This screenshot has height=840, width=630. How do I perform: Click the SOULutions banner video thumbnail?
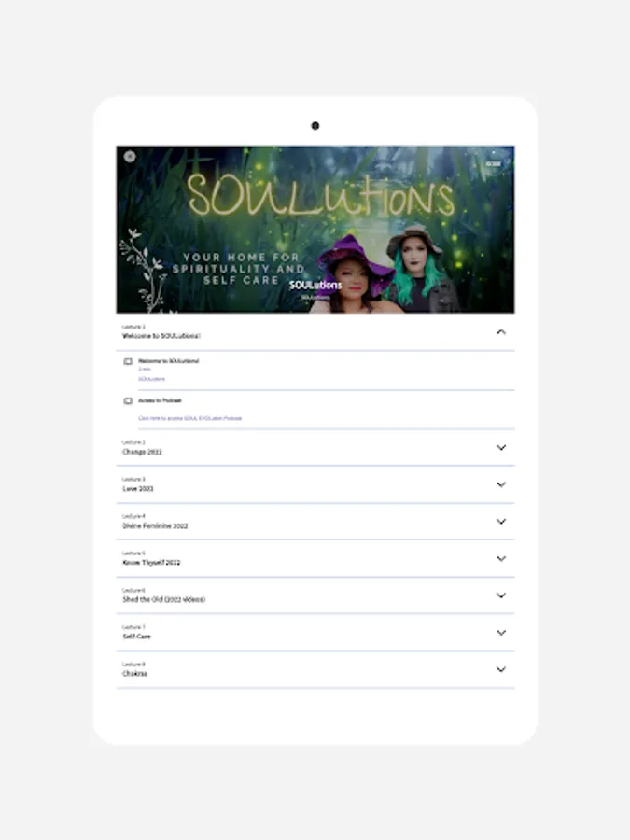coord(315,230)
